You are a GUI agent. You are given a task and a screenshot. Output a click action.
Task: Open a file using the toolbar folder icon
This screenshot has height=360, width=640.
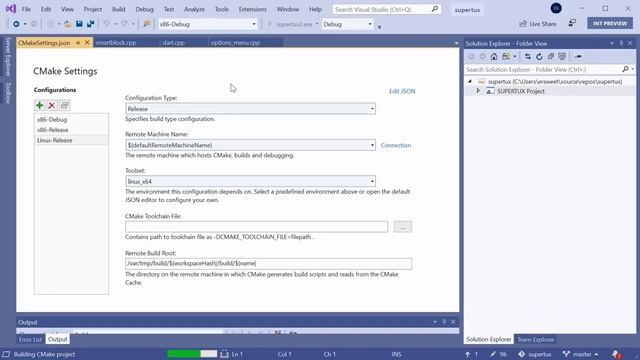point(68,24)
